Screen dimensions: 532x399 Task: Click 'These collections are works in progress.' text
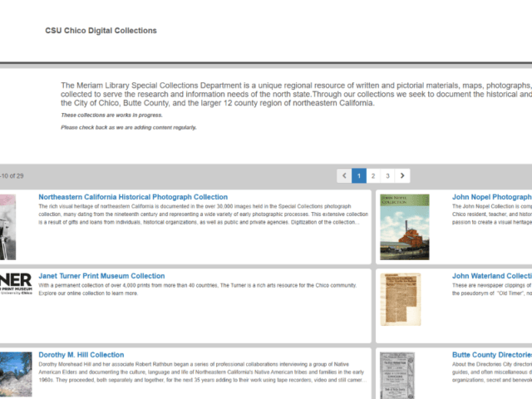111,116
